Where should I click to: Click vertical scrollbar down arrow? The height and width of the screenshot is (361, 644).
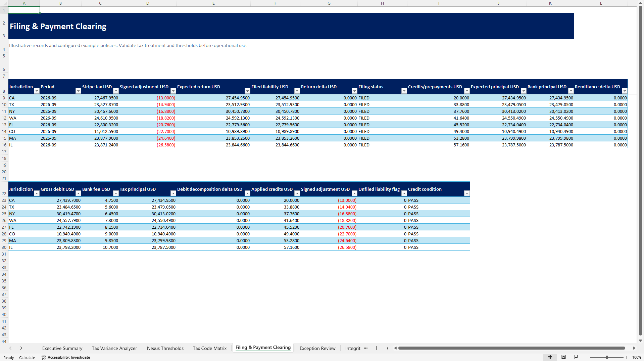[640, 341]
